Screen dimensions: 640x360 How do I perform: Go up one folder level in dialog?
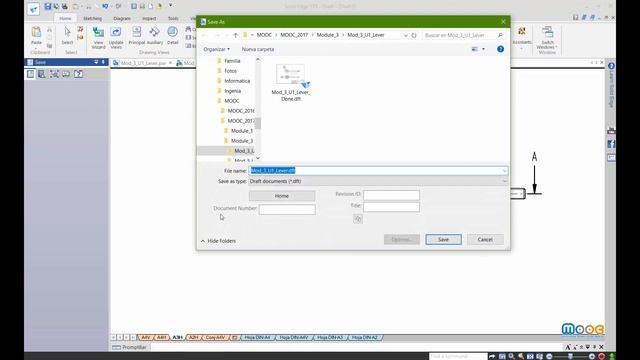(x=236, y=35)
